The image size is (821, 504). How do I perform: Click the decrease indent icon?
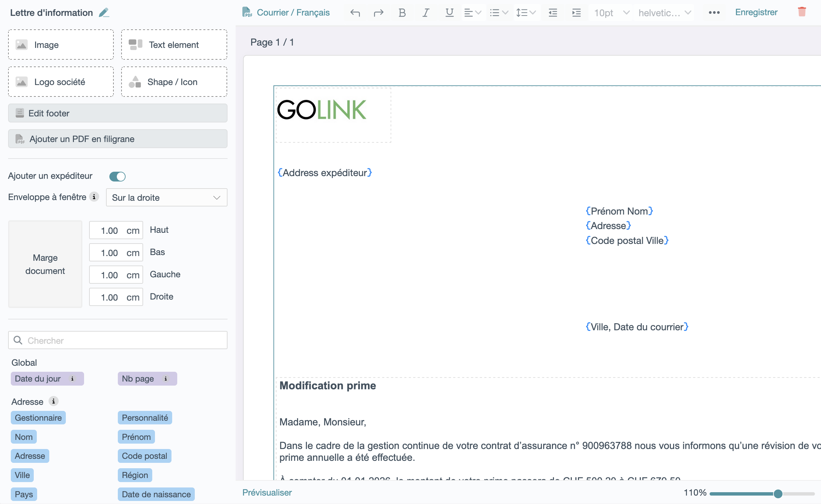coord(553,13)
